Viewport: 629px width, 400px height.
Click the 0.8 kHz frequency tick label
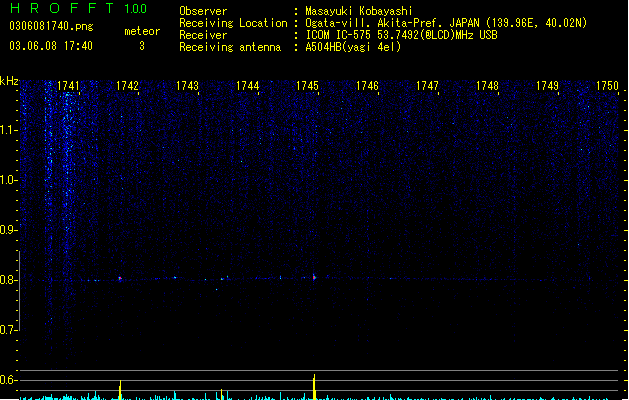[8, 280]
